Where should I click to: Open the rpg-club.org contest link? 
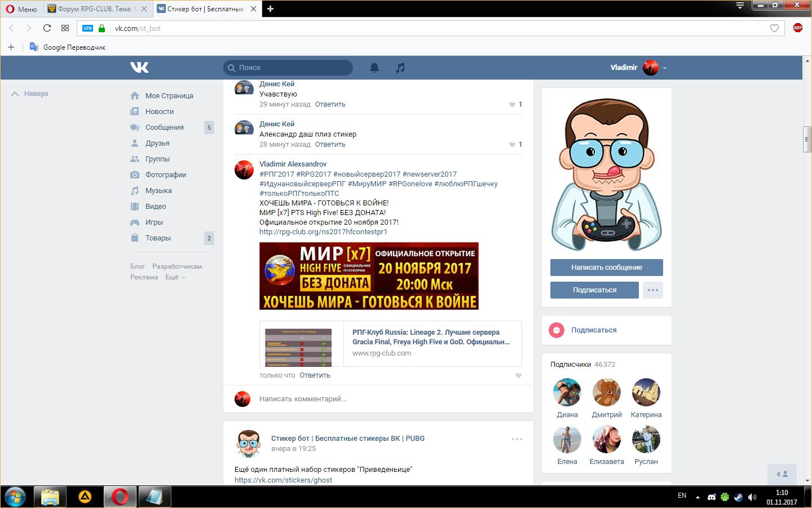pos(323,232)
